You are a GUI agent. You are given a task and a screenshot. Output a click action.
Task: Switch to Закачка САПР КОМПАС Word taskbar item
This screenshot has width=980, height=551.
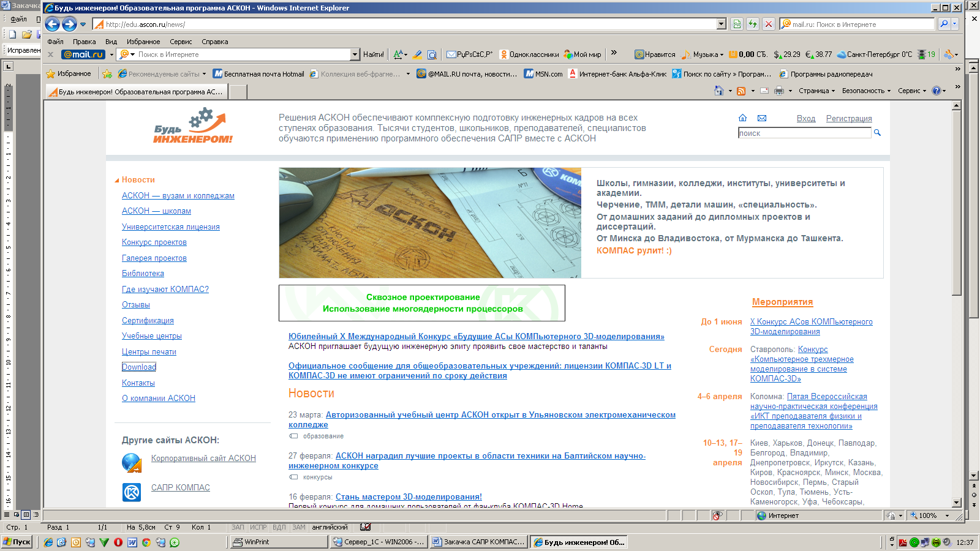coord(478,542)
